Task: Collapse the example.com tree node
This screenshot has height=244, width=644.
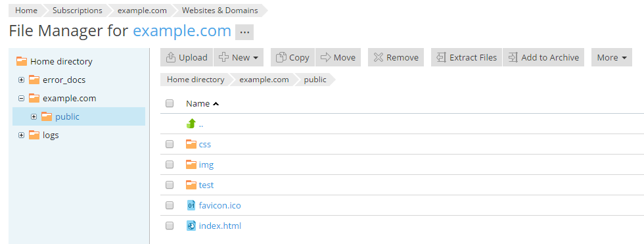Action: click(21, 99)
